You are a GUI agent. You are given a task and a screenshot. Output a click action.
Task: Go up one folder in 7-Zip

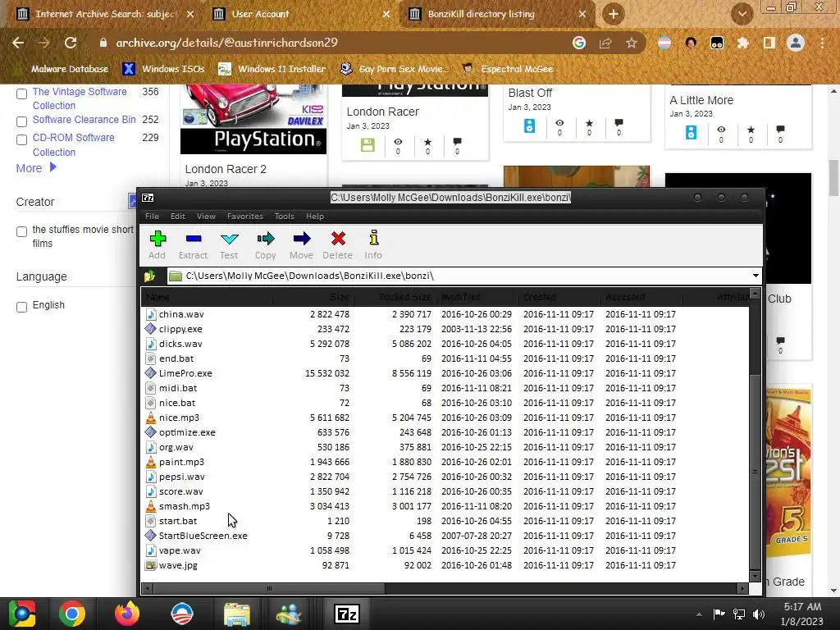pos(149,276)
